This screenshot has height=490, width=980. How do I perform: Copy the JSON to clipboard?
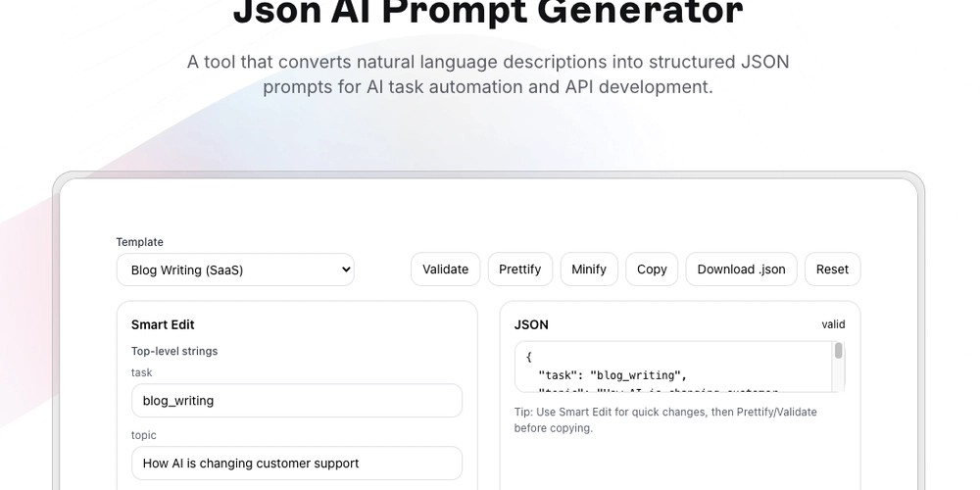(652, 269)
